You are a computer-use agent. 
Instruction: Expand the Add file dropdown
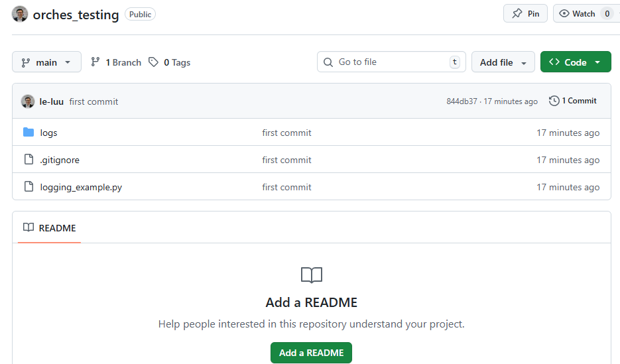503,62
